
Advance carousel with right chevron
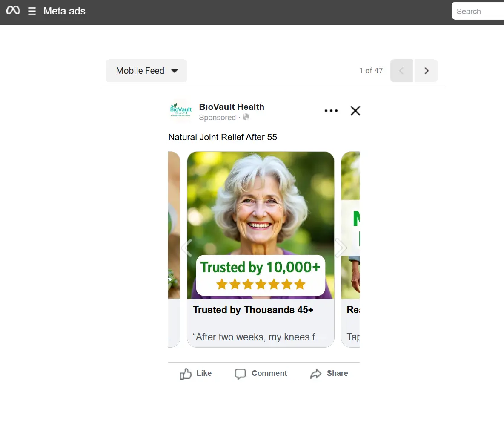[341, 248]
